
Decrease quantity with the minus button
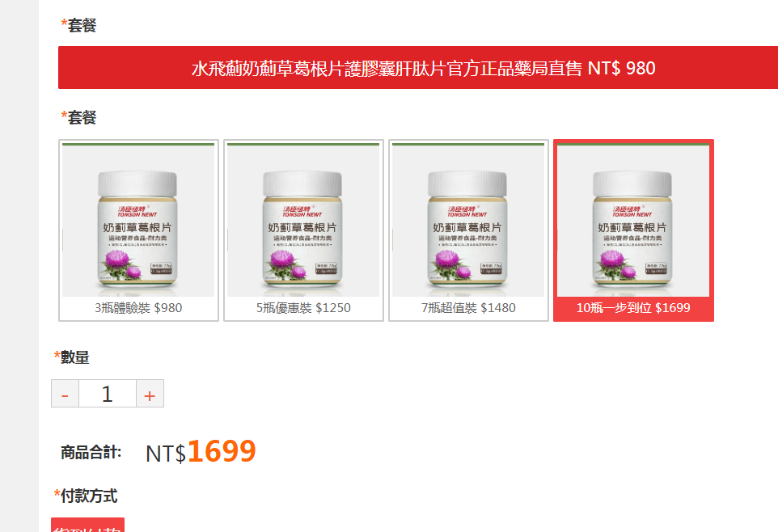point(65,394)
